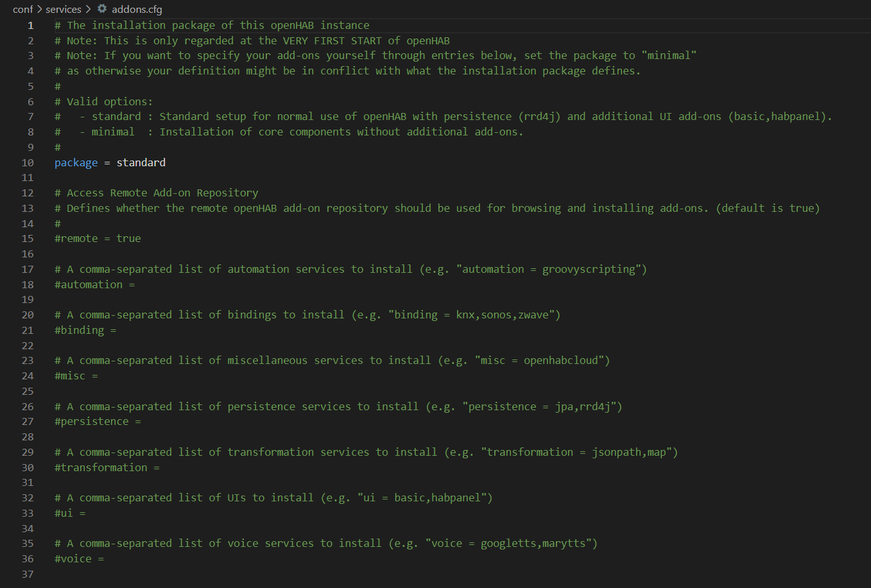Open the conf breadcrumb folder
Screen dimensions: 871x588
click(x=22, y=9)
